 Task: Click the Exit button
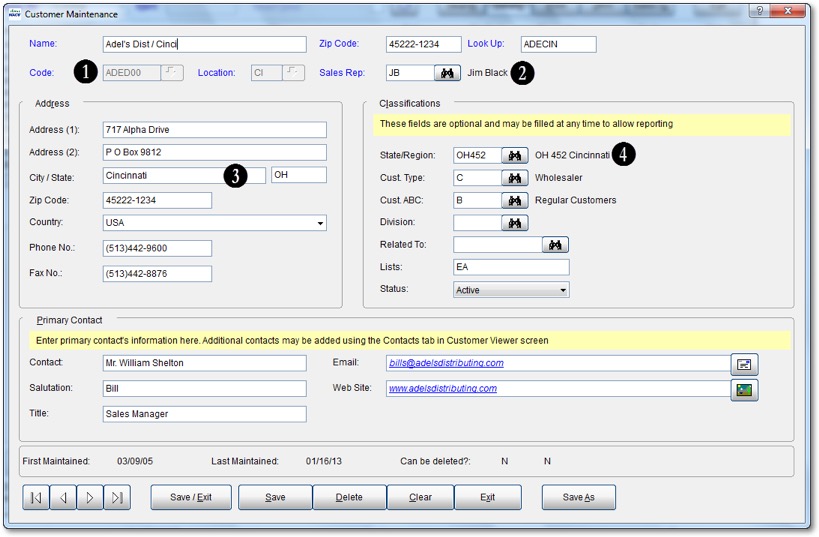pyautogui.click(x=488, y=497)
